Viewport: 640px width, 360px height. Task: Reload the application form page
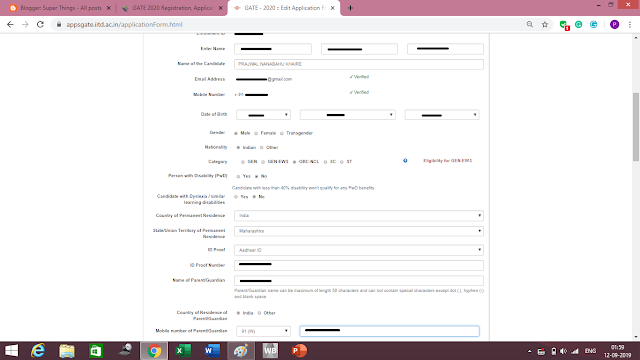[x=40, y=24]
